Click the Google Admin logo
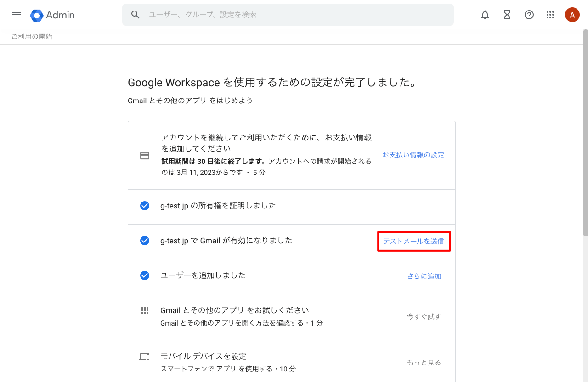The image size is (588, 382). (x=37, y=15)
